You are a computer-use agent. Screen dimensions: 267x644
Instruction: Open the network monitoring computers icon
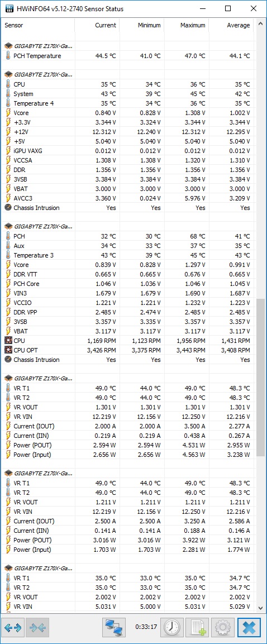point(114,628)
